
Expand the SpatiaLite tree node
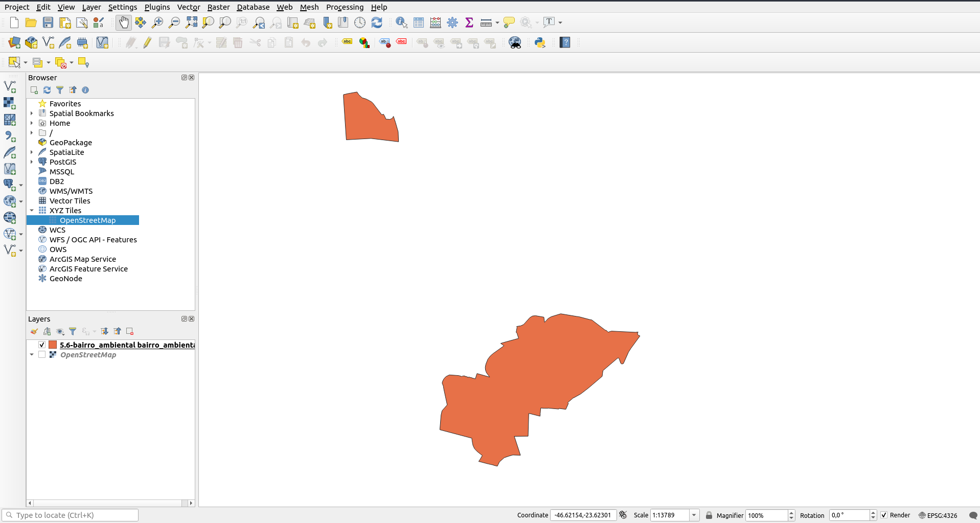(x=32, y=152)
